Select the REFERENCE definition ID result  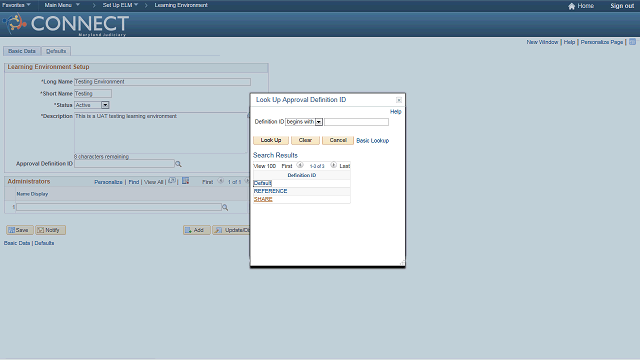270,191
